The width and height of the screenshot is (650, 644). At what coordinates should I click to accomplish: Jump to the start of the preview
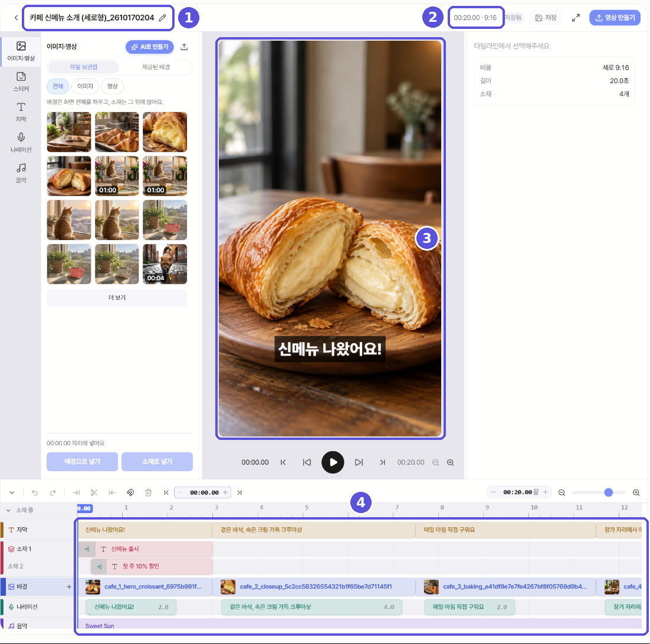tap(283, 462)
